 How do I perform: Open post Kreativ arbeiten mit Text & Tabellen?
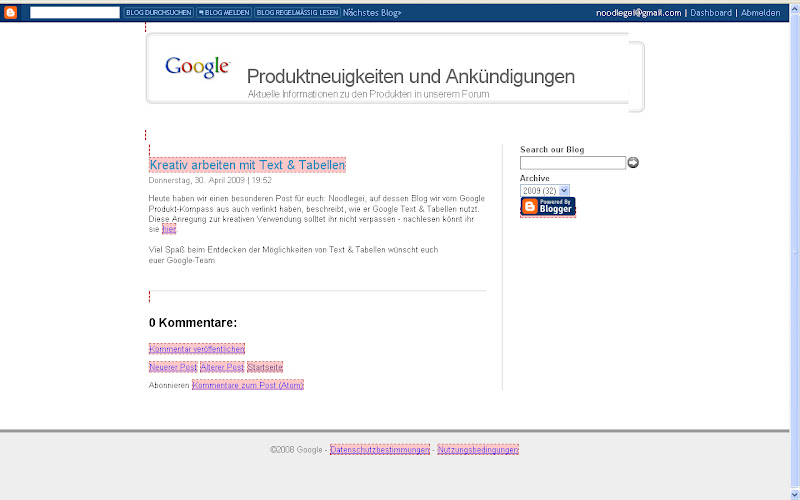(x=247, y=165)
